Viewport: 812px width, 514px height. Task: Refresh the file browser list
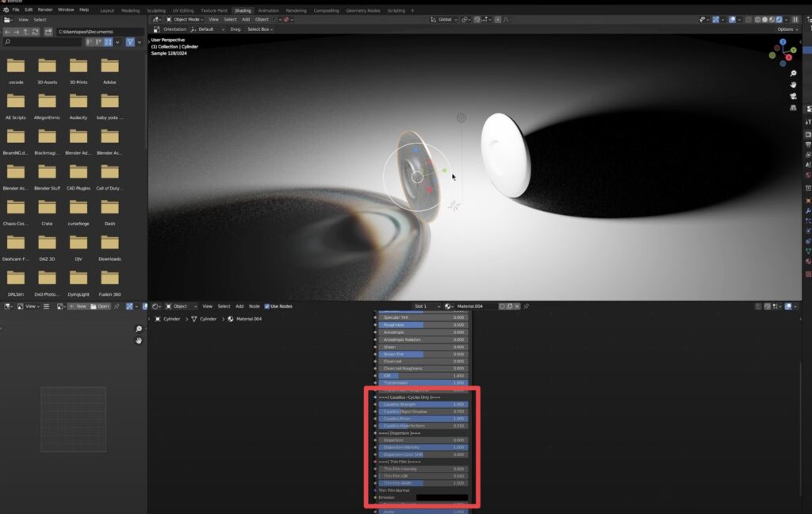[x=35, y=32]
